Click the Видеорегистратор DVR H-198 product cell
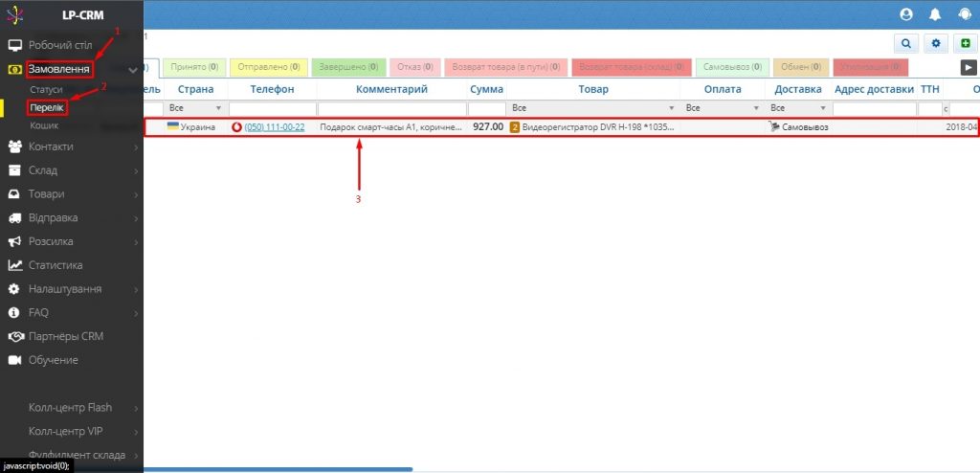Screen dimensions: 980x473 598,127
